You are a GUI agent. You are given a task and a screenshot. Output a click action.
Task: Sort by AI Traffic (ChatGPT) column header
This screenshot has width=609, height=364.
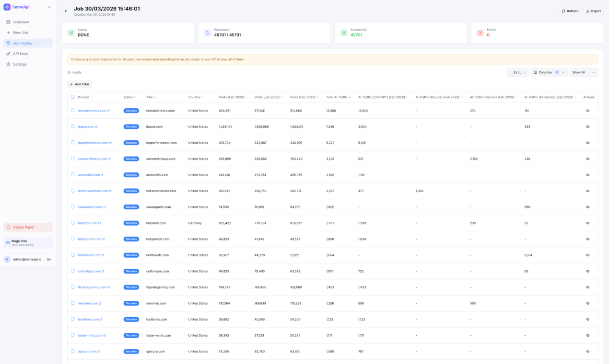[x=383, y=97]
